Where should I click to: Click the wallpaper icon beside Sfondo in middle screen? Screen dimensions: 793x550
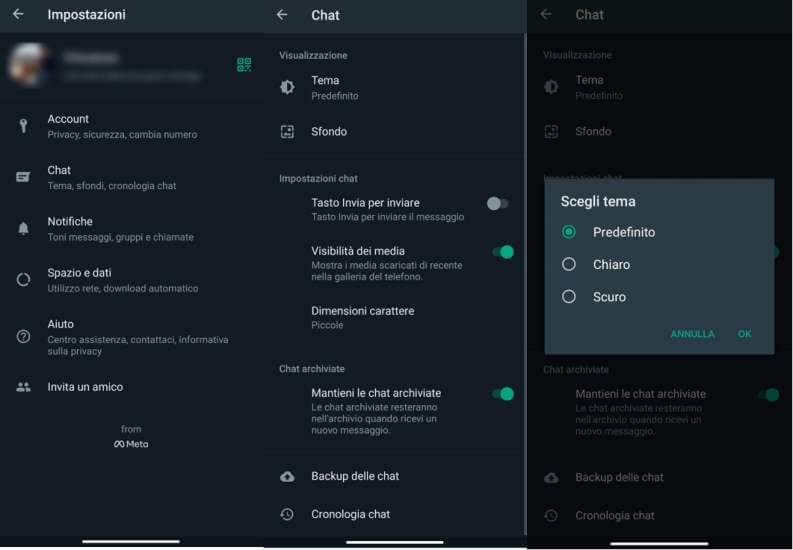coord(287,132)
